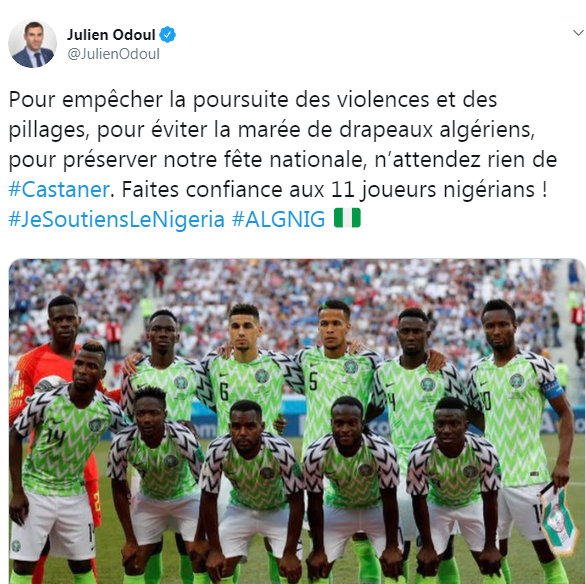Expand the tweet options chevron

click(x=578, y=33)
